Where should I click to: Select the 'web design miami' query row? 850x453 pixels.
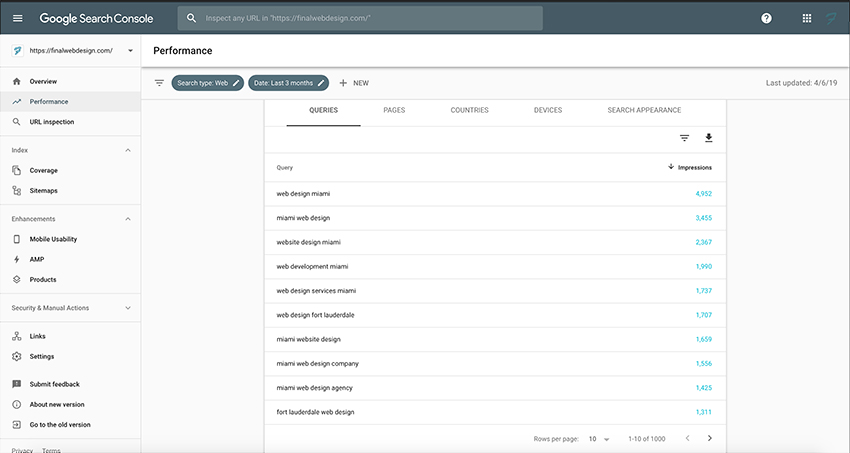tap(495, 193)
